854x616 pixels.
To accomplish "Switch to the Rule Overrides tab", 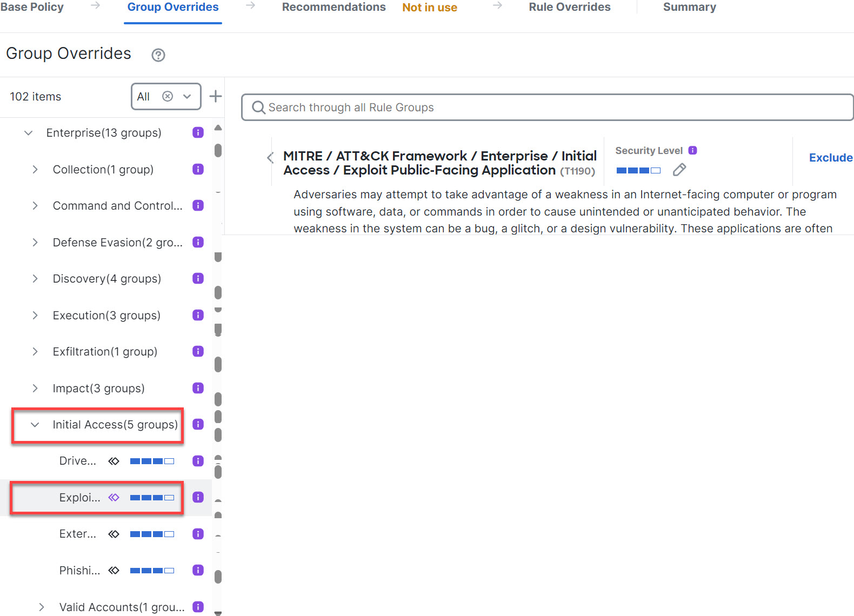I will coord(569,8).
